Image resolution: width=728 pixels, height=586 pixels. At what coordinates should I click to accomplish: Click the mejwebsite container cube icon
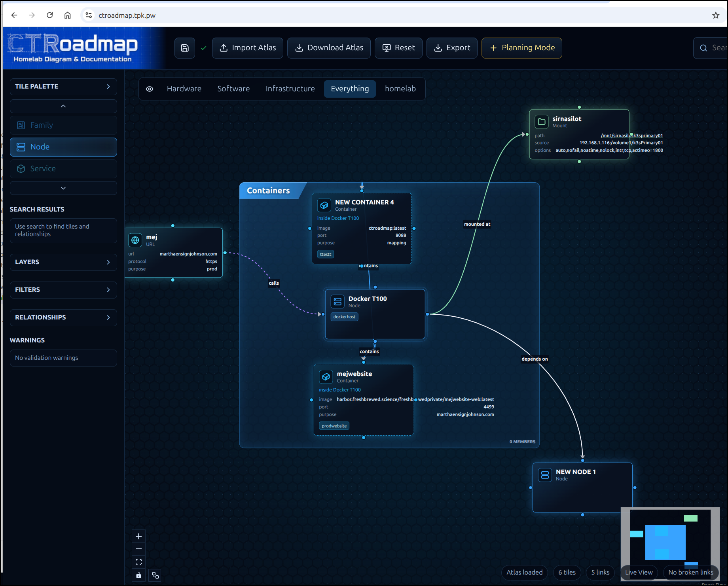(326, 377)
